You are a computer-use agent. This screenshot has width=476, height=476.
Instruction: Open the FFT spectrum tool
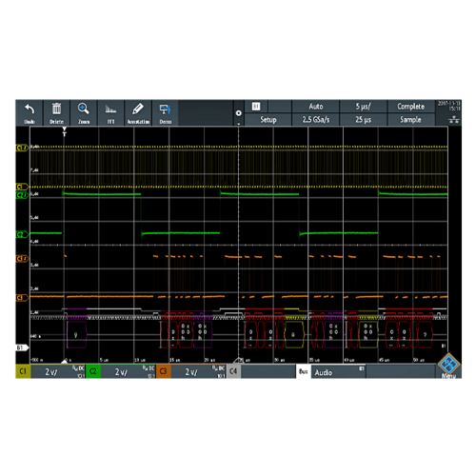(110, 113)
